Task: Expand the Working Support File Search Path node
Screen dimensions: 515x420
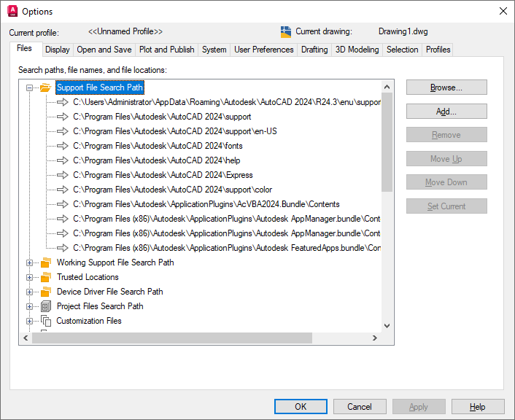Action: pyautogui.click(x=30, y=262)
